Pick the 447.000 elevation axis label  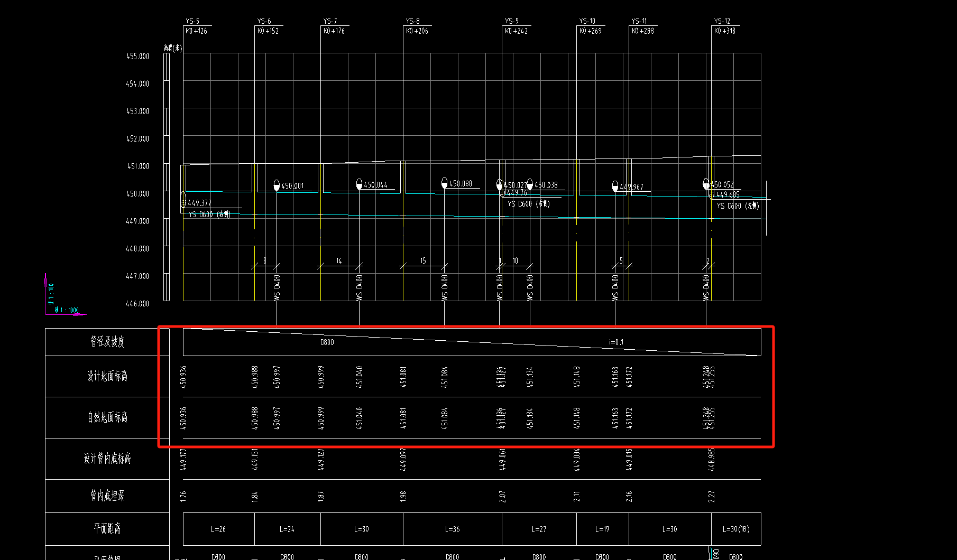pyautogui.click(x=137, y=276)
